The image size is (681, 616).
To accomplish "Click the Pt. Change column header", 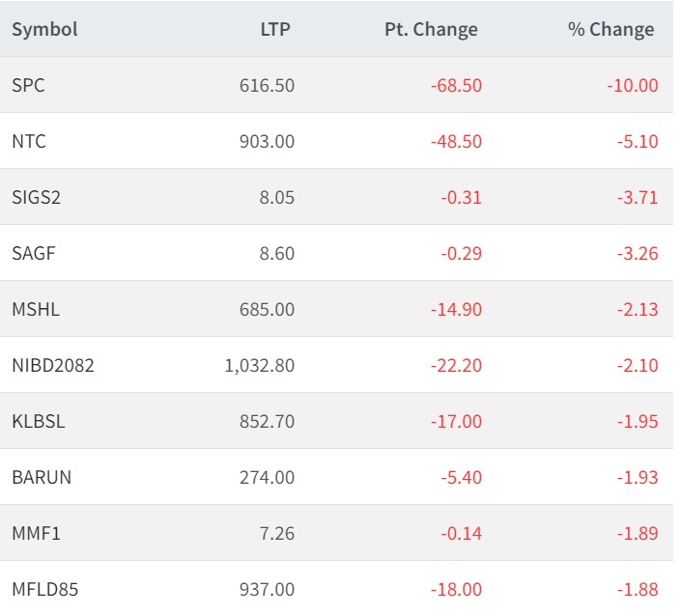I will (x=431, y=29).
